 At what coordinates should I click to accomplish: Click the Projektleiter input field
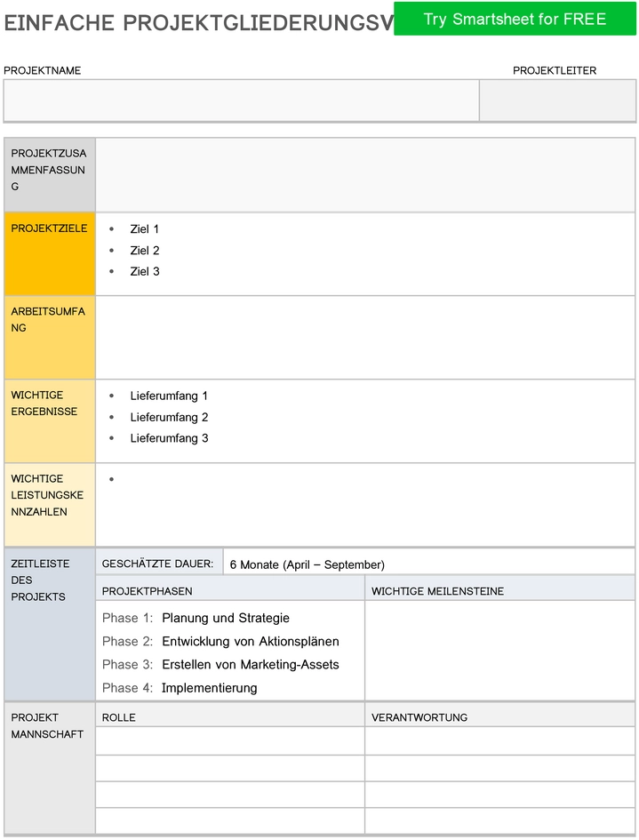pyautogui.click(x=557, y=100)
